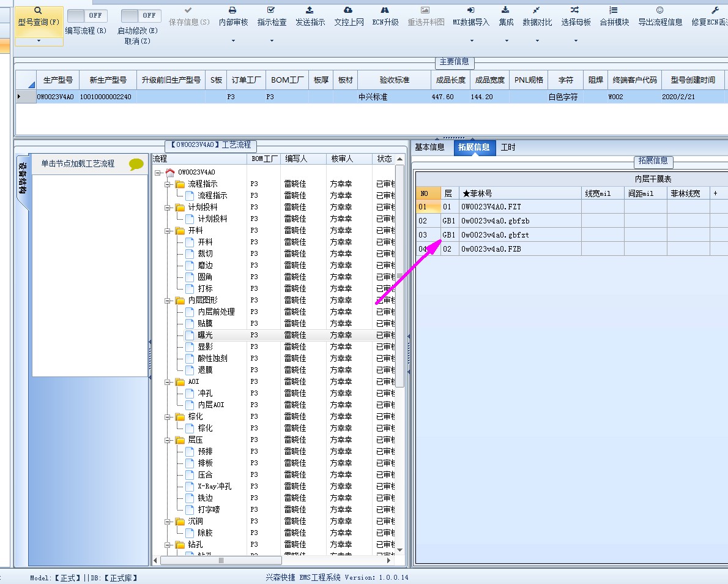
Task: Toggle the 启动修改 OFF switch
Action: pyautogui.click(x=141, y=16)
